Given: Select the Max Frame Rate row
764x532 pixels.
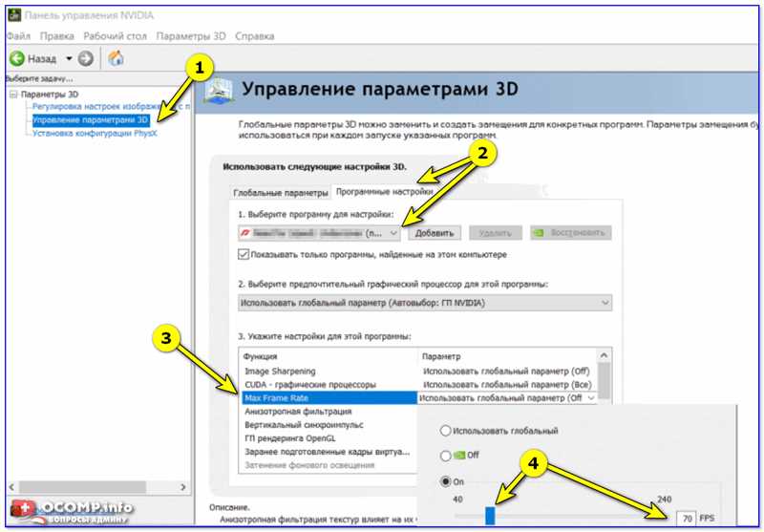Looking at the screenshot, I should [x=329, y=398].
